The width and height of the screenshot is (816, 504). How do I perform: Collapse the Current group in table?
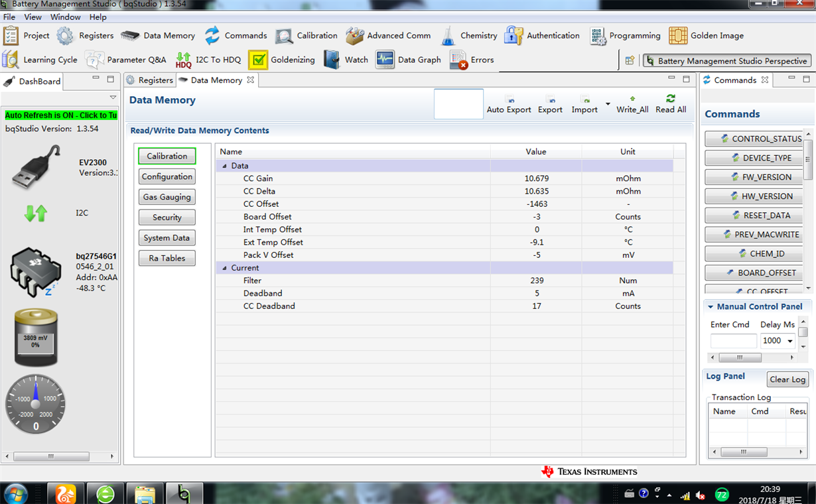(224, 268)
